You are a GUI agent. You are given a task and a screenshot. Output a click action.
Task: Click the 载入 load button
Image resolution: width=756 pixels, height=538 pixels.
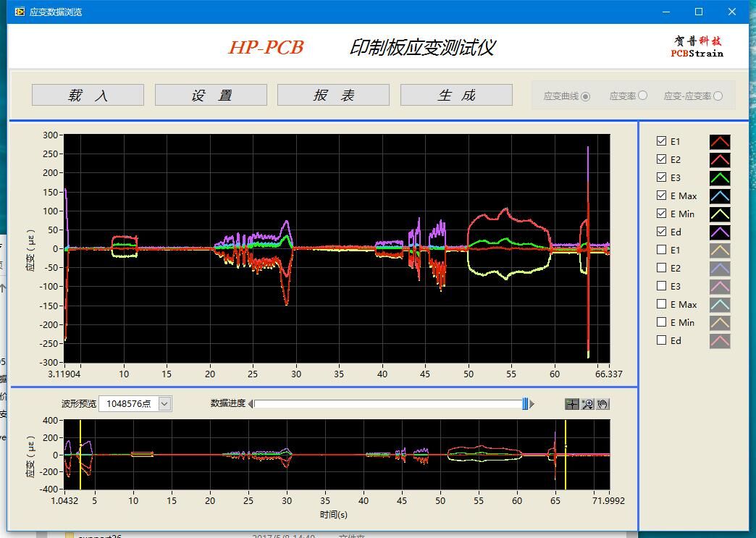88,95
